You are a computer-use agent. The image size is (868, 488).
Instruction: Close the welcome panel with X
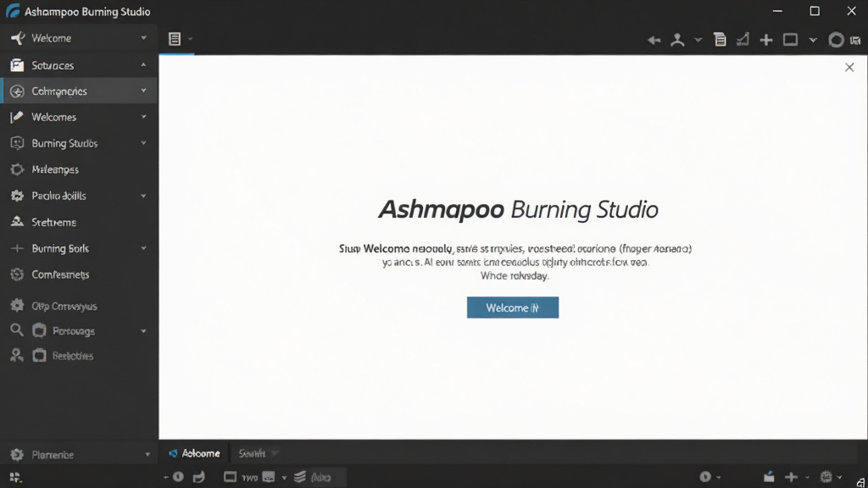click(849, 68)
